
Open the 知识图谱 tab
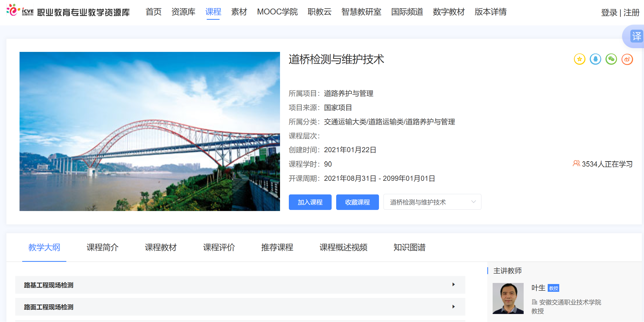click(x=409, y=248)
